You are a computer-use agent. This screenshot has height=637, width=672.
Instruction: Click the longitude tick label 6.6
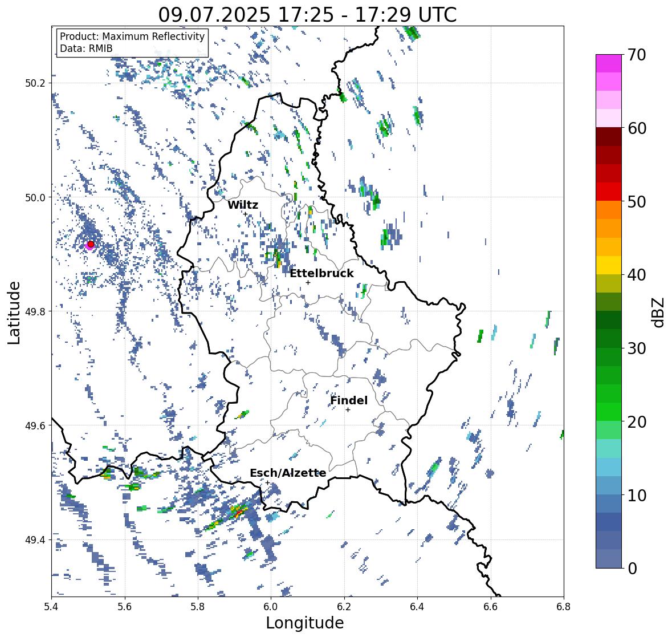tap(490, 606)
